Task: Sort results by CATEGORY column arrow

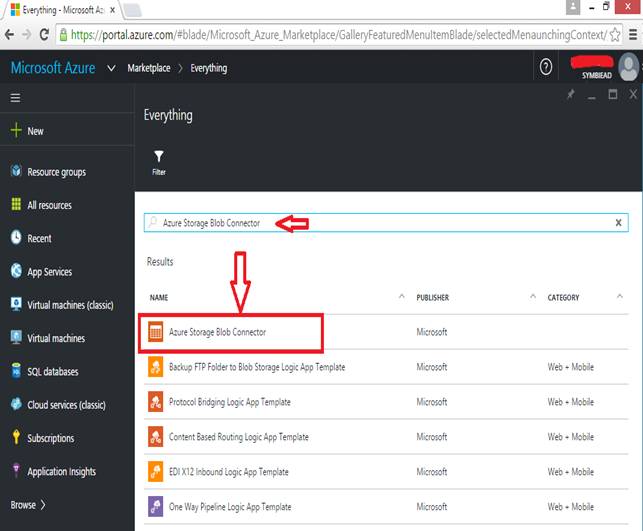Action: pos(620,296)
